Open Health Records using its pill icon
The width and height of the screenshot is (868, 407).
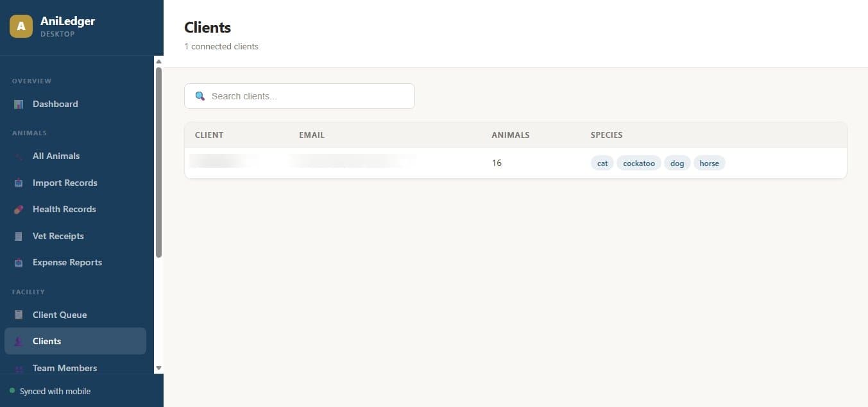[x=19, y=209]
